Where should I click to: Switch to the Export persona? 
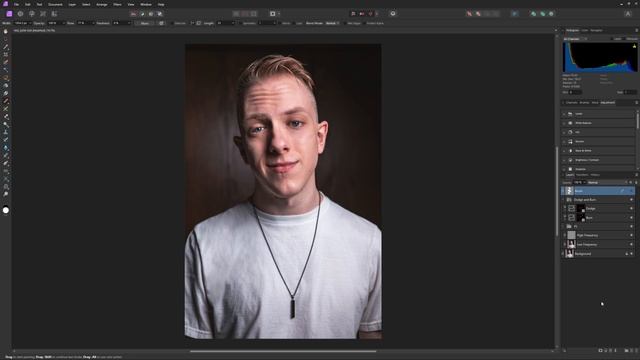tap(54, 13)
